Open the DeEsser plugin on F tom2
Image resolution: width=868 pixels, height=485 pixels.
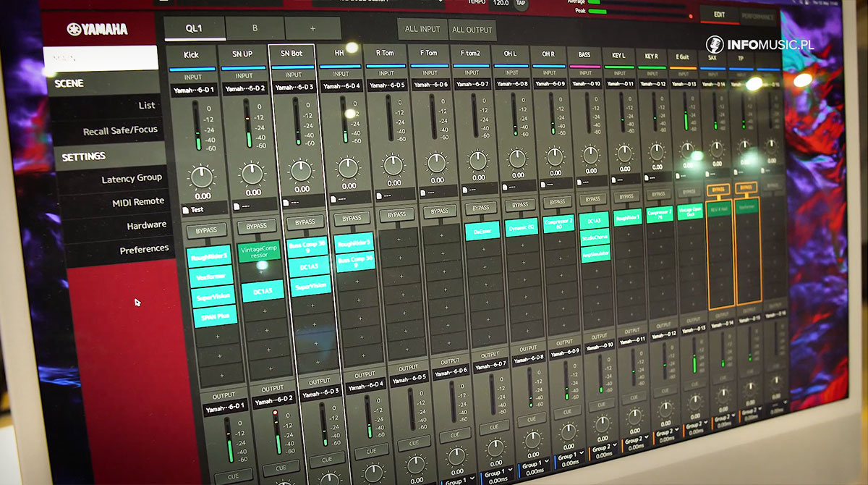tap(483, 231)
